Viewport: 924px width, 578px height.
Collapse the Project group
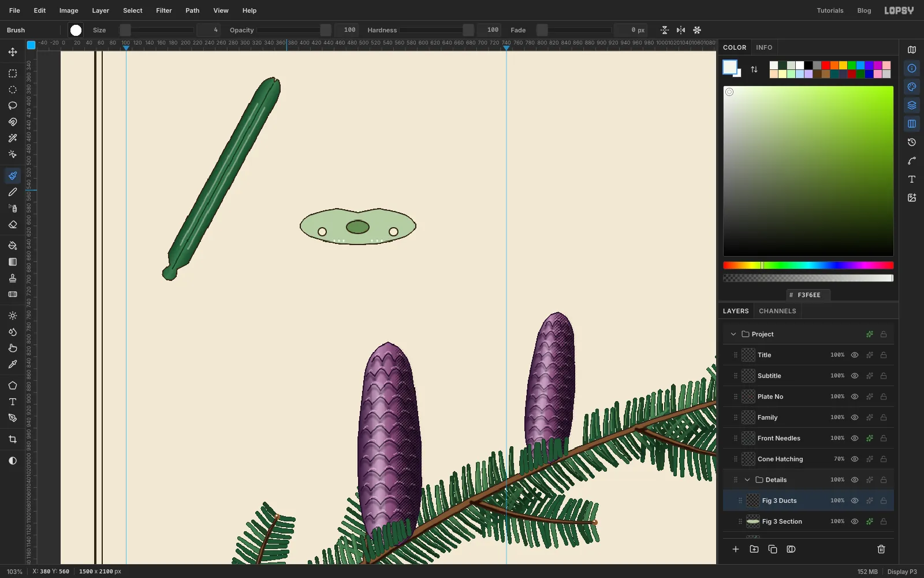point(733,334)
